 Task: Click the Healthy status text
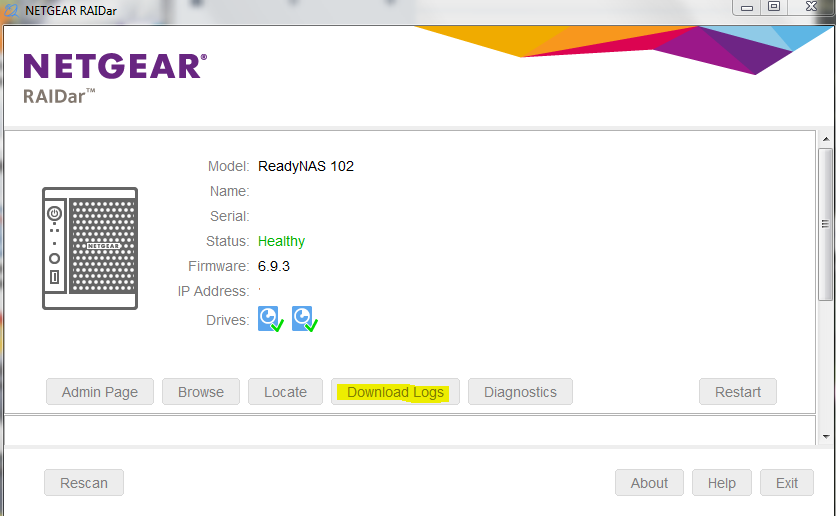282,241
